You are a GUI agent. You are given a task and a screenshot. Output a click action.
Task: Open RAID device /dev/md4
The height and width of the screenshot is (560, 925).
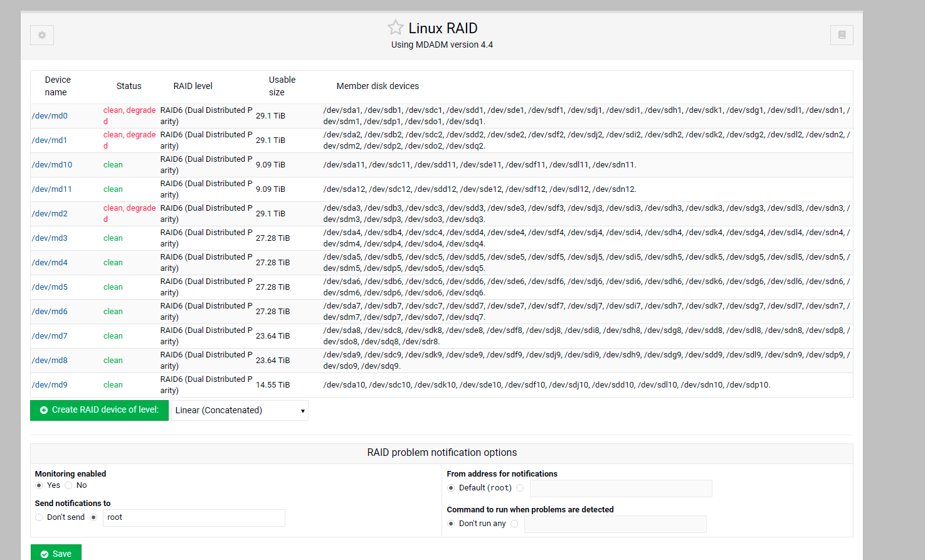tap(50, 263)
